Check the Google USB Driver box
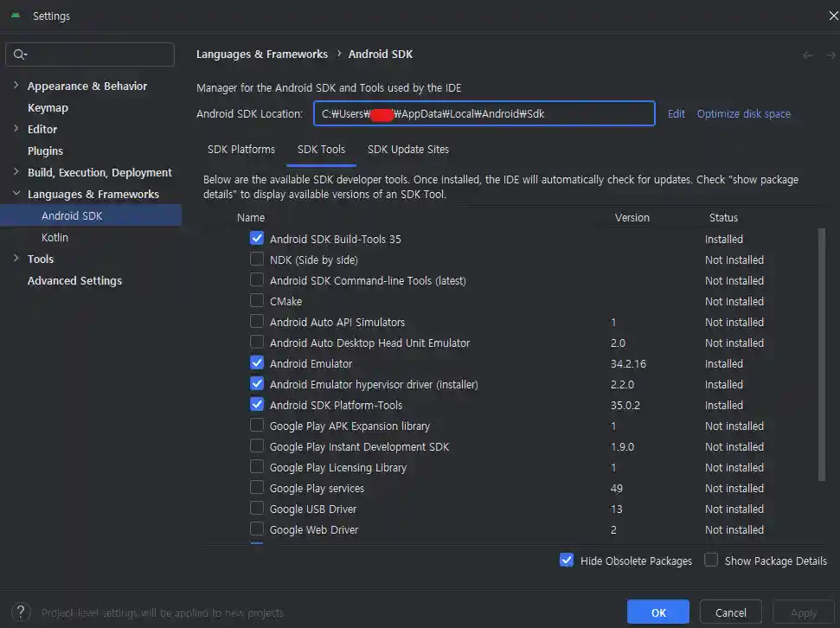This screenshot has width=840, height=628. (x=257, y=509)
